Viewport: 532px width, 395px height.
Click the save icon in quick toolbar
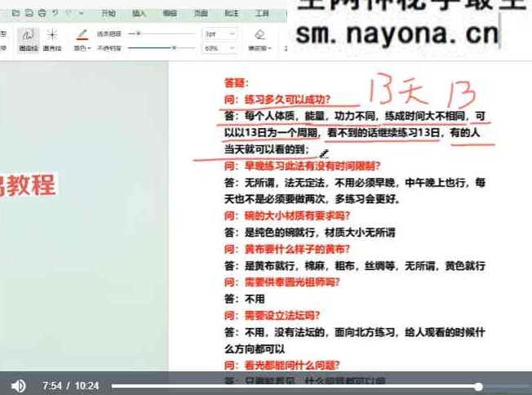pos(29,13)
